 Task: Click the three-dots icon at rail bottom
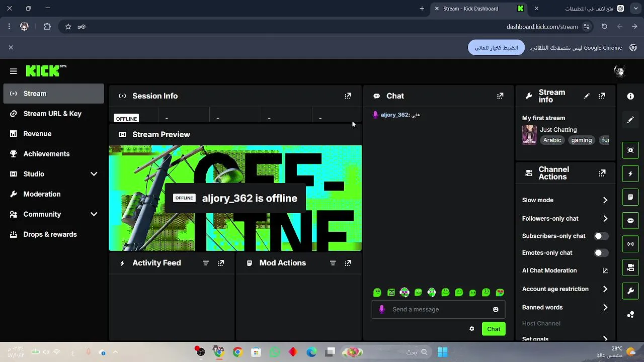pos(630,315)
